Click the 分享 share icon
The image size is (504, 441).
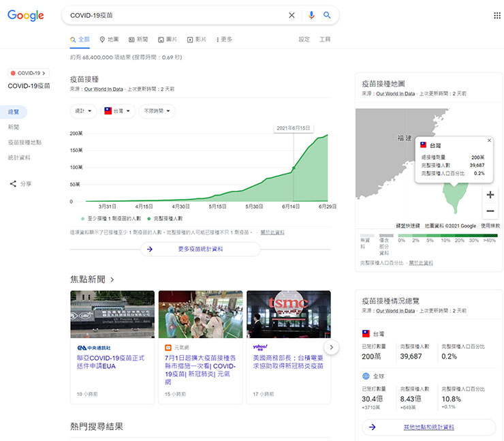[x=13, y=183]
